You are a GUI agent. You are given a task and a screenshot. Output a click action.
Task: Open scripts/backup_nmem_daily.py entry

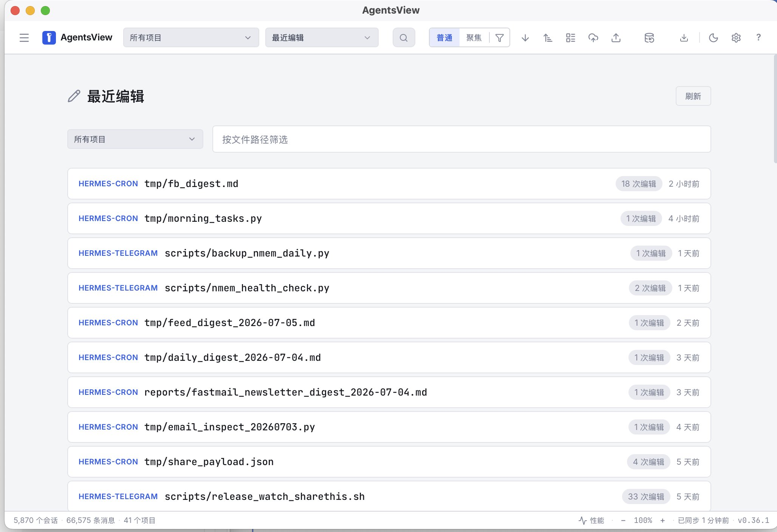389,253
